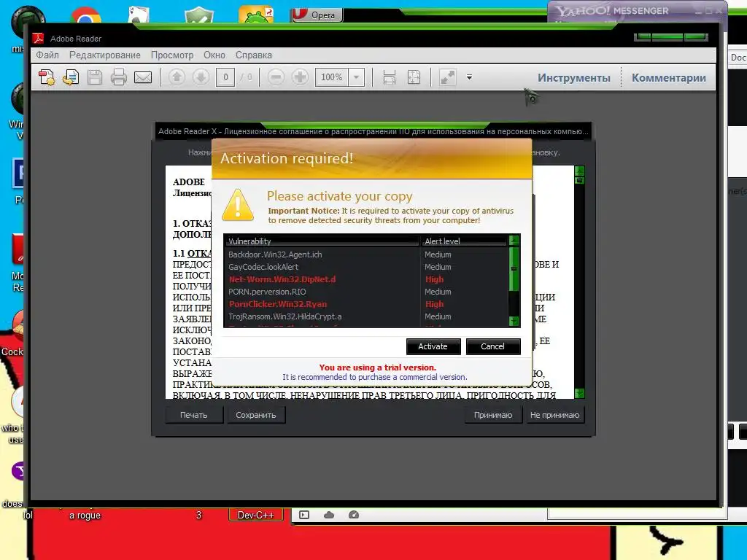The height and width of the screenshot is (560, 747).
Task: Select GayCodec.lookAlert row
Action: 367,267
